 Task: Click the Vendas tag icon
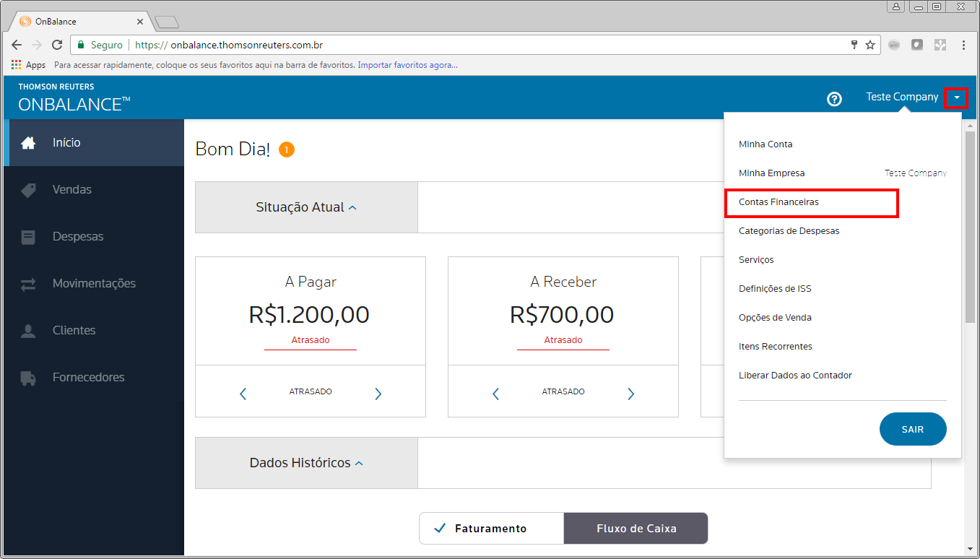coord(28,190)
